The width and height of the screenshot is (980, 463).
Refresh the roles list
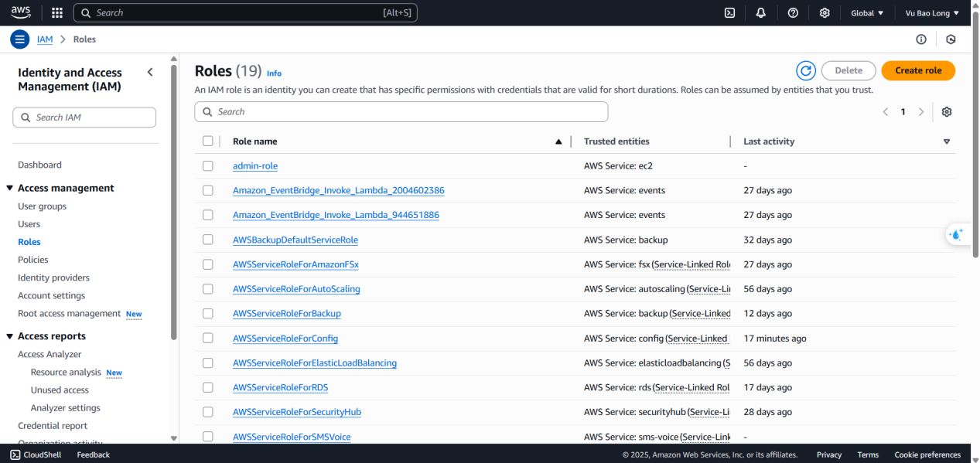(806, 70)
